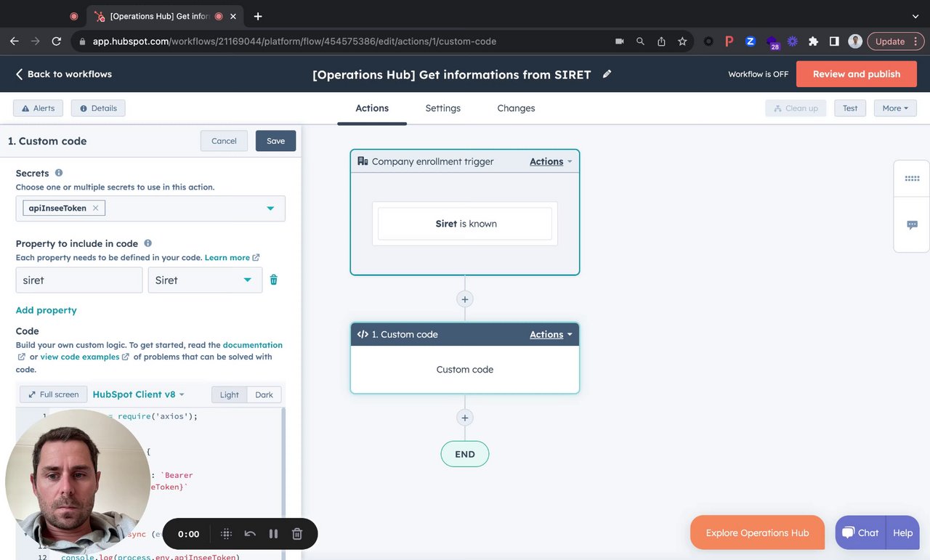The width and height of the screenshot is (930, 560).
Task: Open the Chat widget
Action: pyautogui.click(x=860, y=532)
